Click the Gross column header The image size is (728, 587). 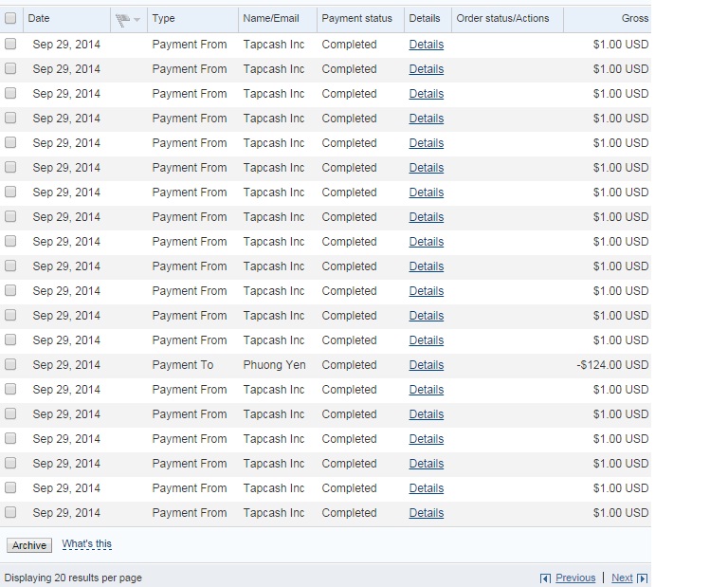pos(635,18)
